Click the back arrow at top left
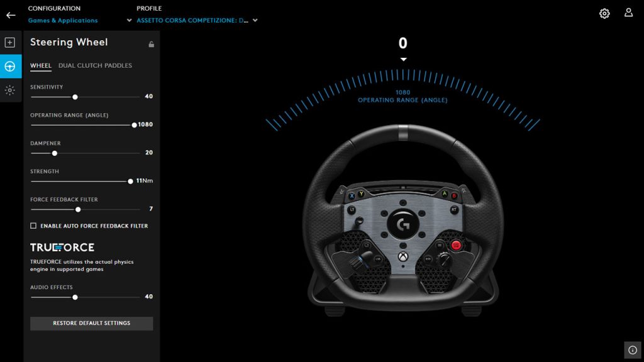 tap(10, 14)
